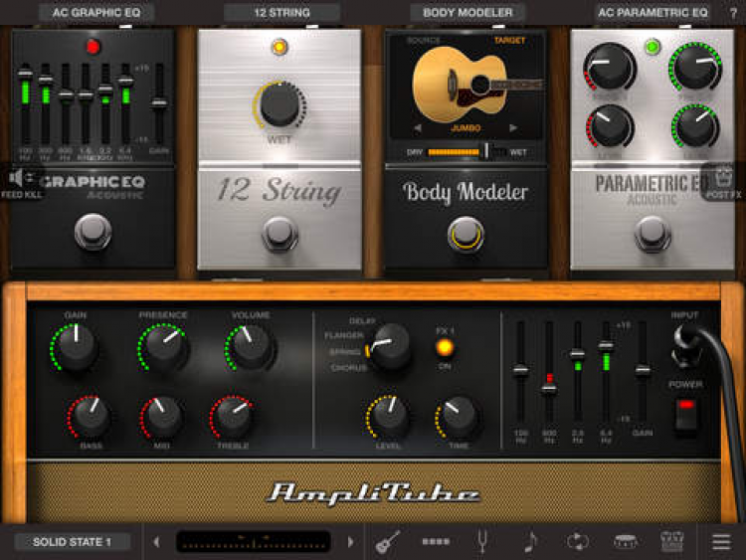Open the guitar signal chain view
The height and width of the screenshot is (560, 746).
tap(387, 542)
